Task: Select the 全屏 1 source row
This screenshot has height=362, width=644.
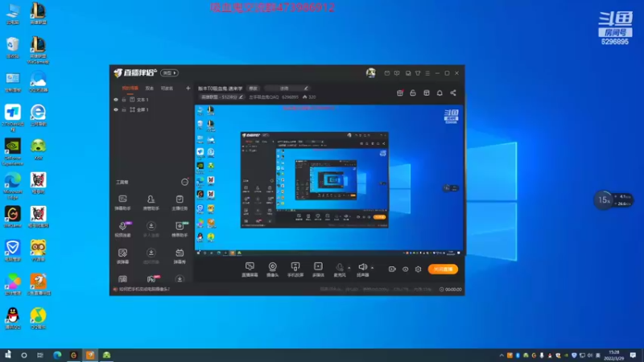Action: point(152,110)
